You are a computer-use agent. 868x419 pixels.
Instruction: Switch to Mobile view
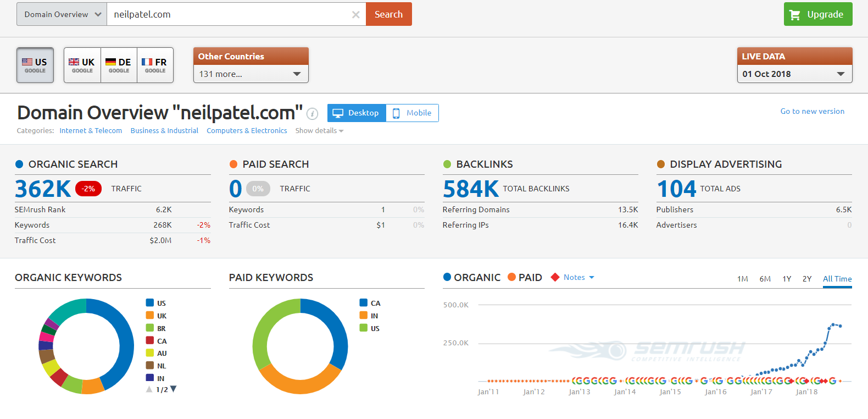click(412, 113)
